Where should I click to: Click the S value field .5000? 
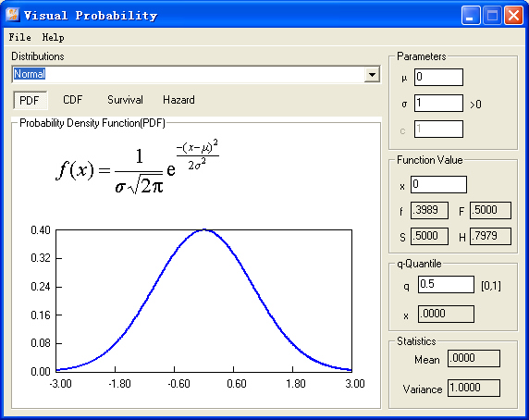coord(429,236)
